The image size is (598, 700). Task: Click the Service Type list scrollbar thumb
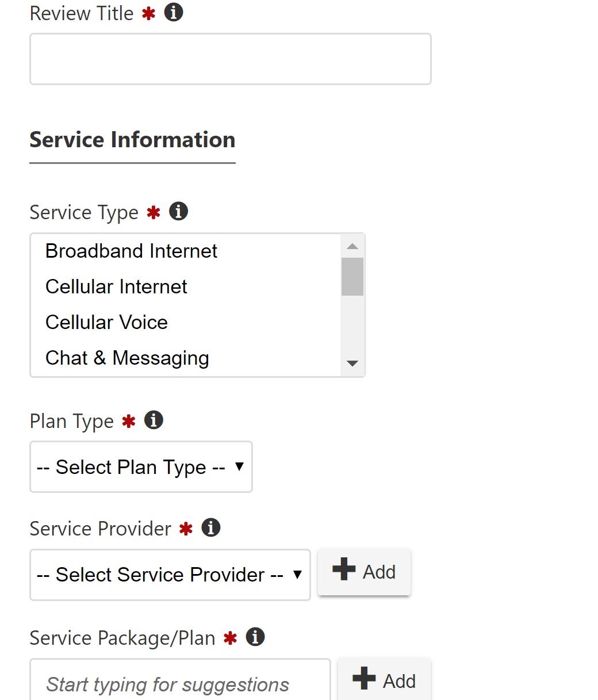pos(352,277)
